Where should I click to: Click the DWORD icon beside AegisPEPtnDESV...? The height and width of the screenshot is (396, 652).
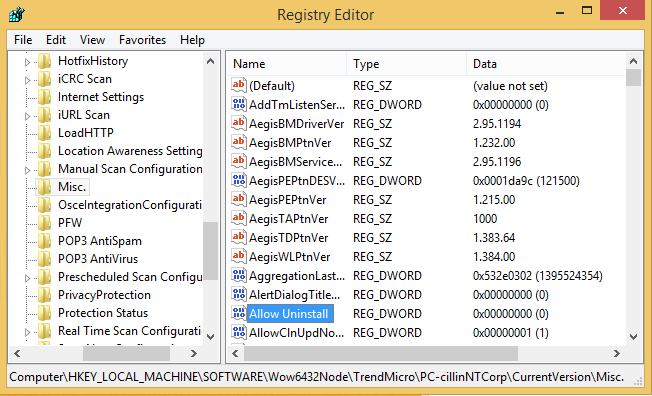pos(239,181)
